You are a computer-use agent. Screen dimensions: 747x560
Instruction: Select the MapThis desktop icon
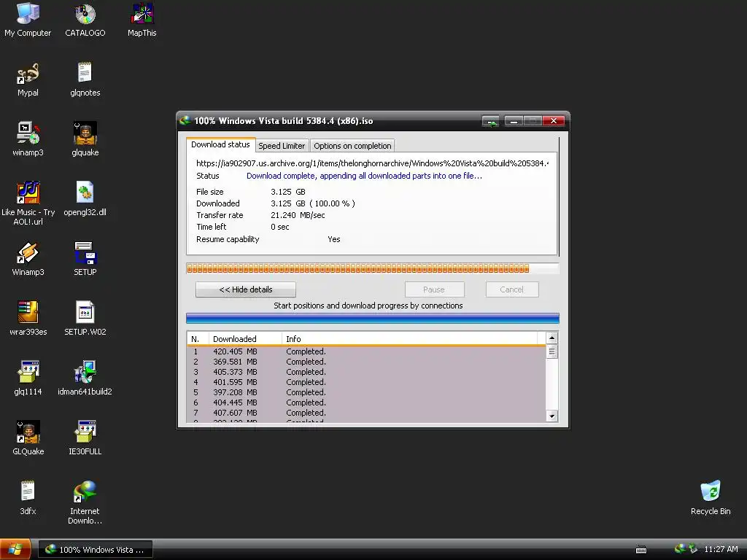point(142,19)
